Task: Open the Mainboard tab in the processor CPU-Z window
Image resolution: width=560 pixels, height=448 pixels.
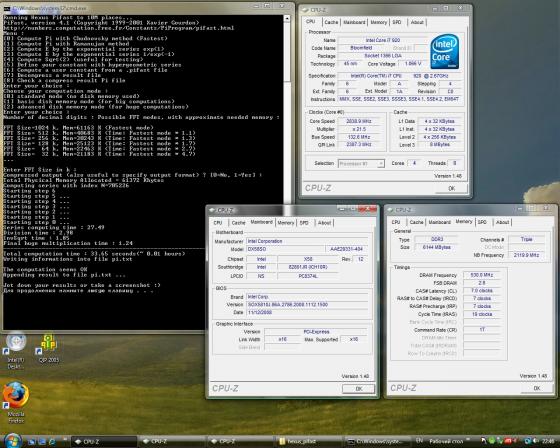Action: [354, 22]
